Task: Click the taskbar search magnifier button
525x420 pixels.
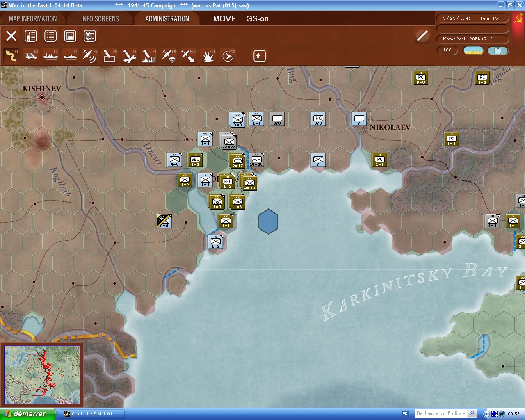Action: tap(472, 413)
